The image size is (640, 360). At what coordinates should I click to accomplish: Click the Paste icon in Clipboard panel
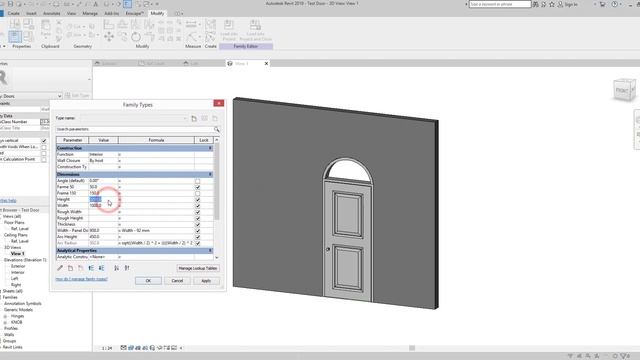46,25
